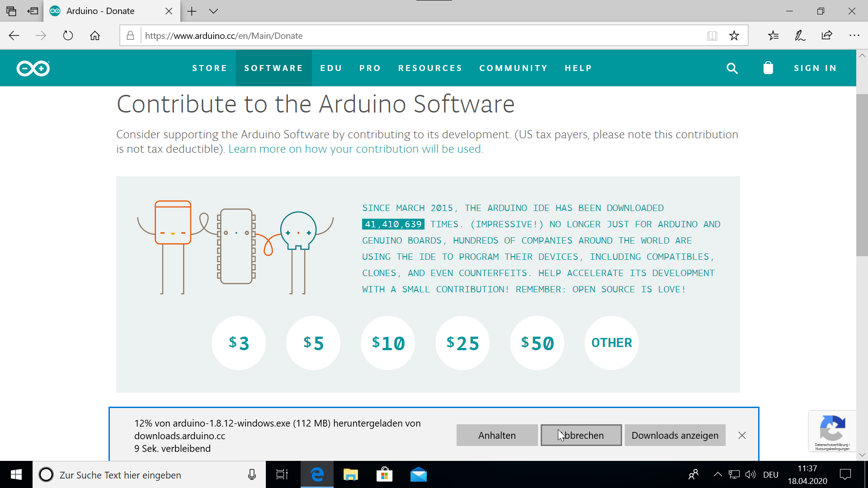
Task: Open the SOFTWARE menu
Action: click(x=274, y=68)
